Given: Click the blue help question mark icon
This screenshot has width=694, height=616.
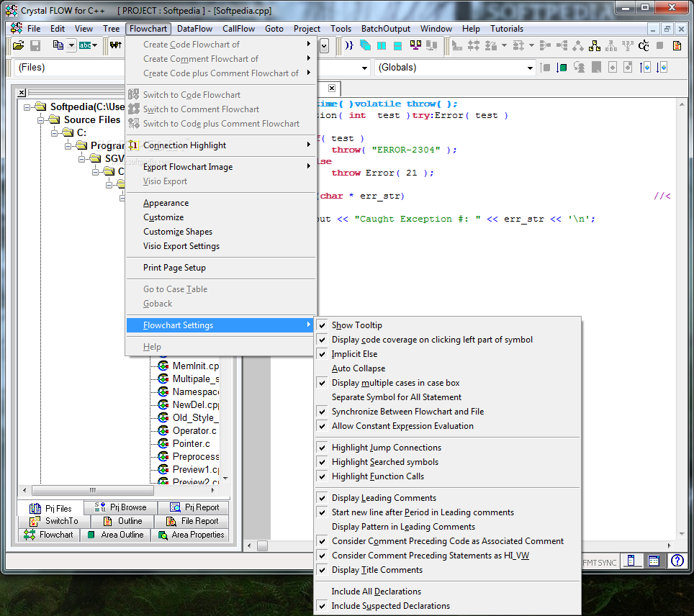Looking at the screenshot, I should click(677, 561).
